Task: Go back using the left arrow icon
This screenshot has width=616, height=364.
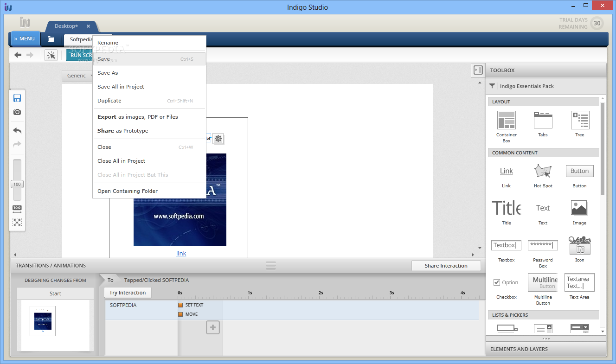Action: (18, 55)
